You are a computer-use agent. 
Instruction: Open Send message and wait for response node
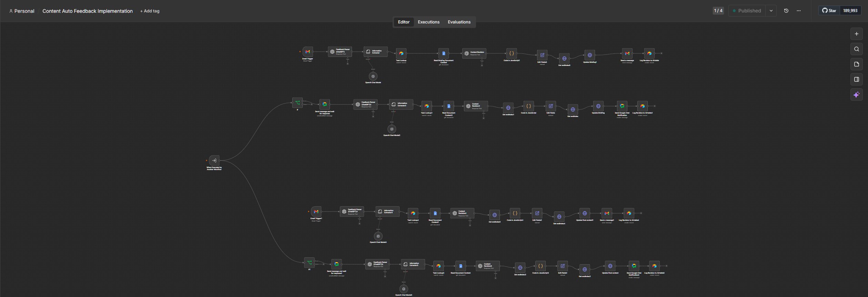pyautogui.click(x=324, y=105)
